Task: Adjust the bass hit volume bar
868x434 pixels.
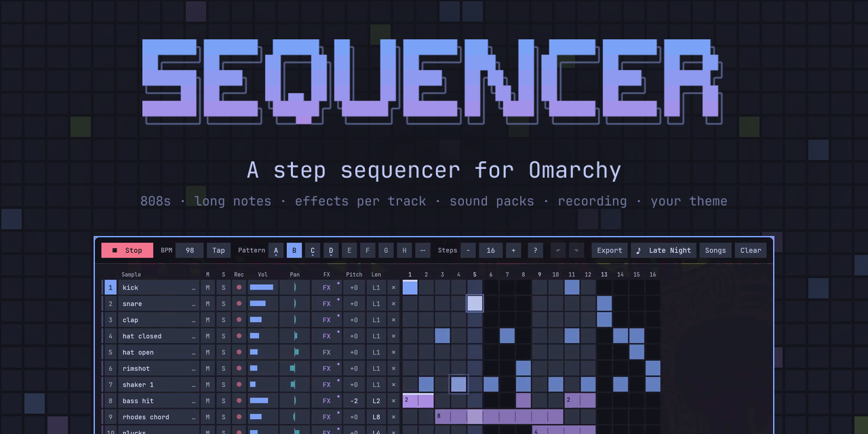Action: pyautogui.click(x=262, y=401)
